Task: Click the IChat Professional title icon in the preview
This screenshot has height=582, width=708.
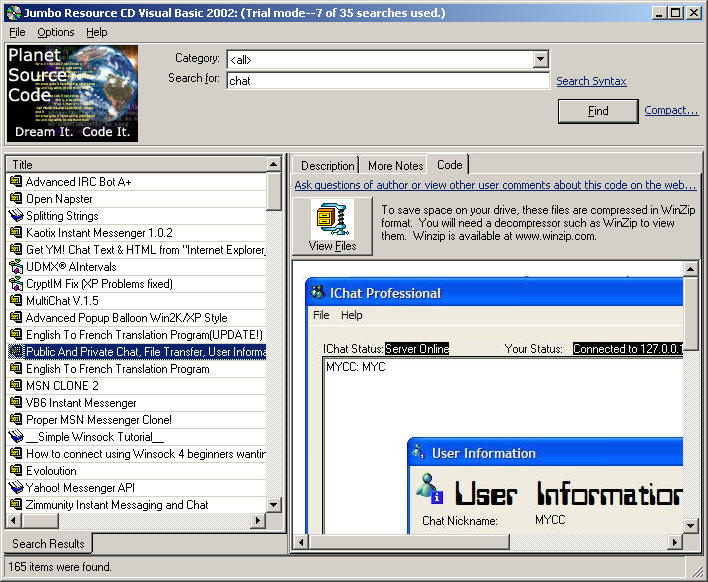Action: click(x=318, y=293)
